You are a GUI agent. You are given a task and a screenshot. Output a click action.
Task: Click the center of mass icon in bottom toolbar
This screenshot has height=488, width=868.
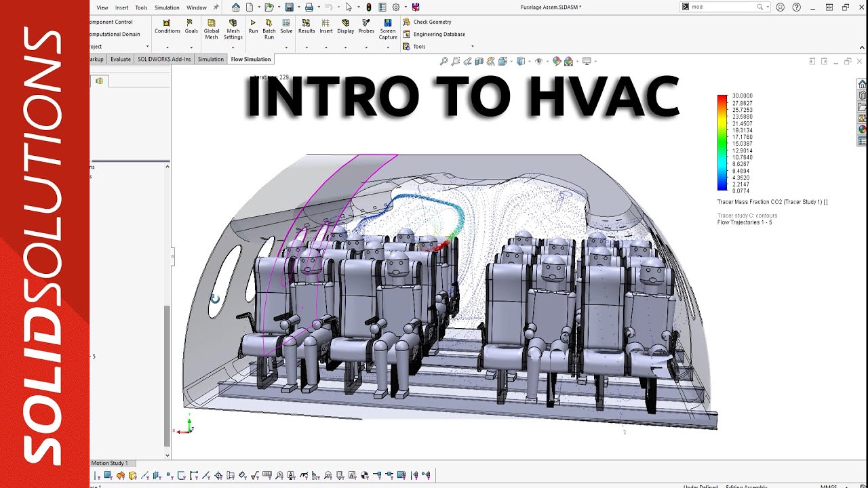click(x=364, y=475)
